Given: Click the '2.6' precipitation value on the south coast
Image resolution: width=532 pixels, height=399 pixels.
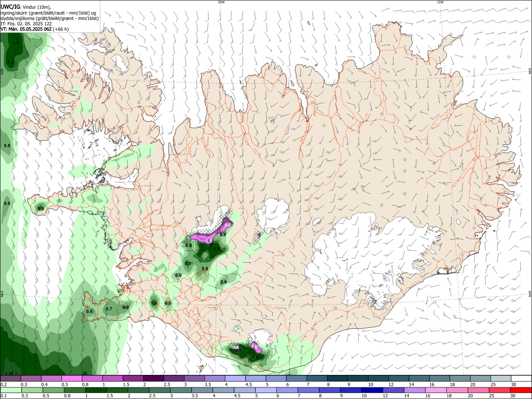Looking at the screenshot, I should click(x=239, y=351).
